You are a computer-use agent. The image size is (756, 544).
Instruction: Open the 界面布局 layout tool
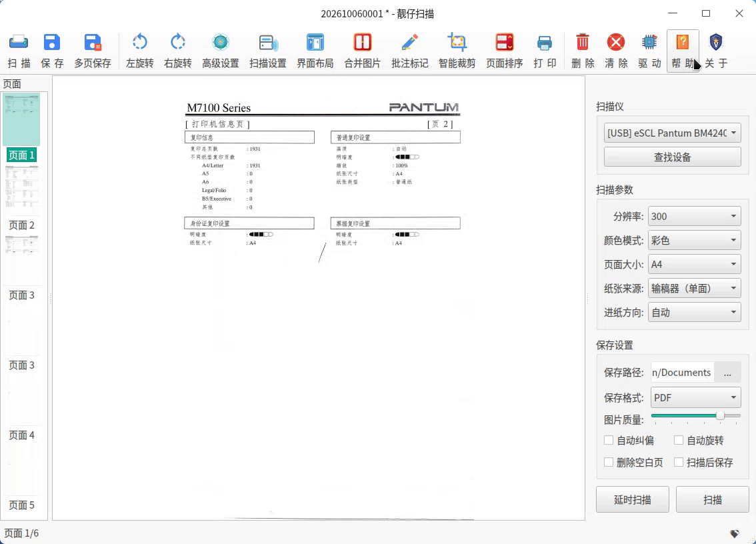pyautogui.click(x=315, y=51)
